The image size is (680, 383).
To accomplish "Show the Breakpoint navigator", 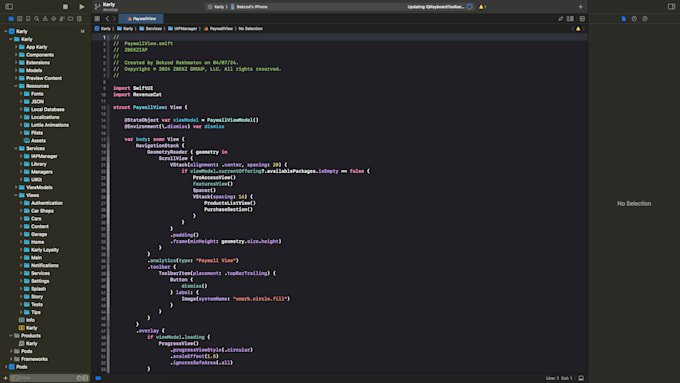I will tap(71, 19).
